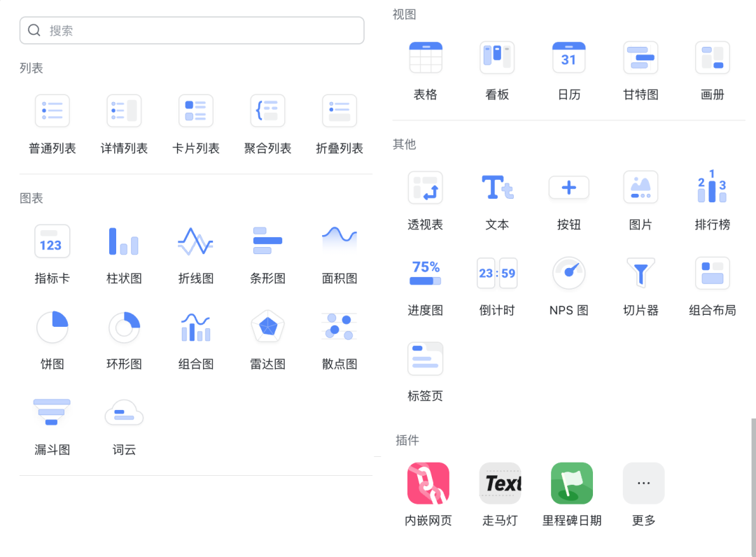The width and height of the screenshot is (756, 557).
Task: Add a 透视表 component
Action: click(425, 188)
